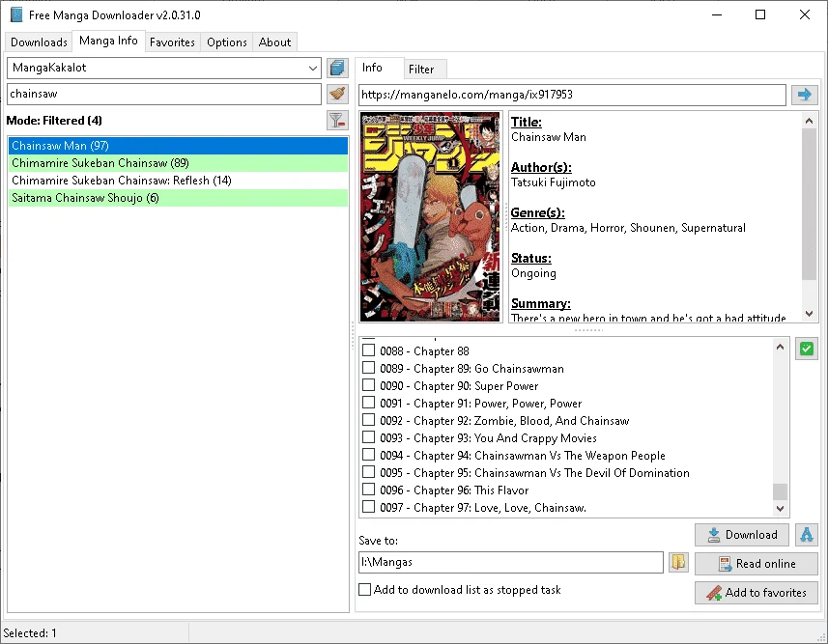Click the manganelo URL input field

tap(572, 95)
